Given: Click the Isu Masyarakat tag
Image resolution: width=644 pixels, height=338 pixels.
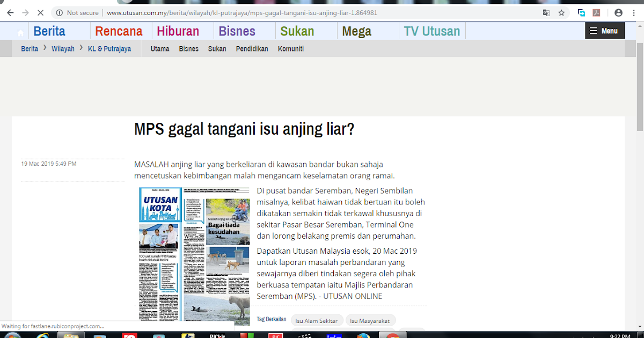Looking at the screenshot, I should point(370,321).
